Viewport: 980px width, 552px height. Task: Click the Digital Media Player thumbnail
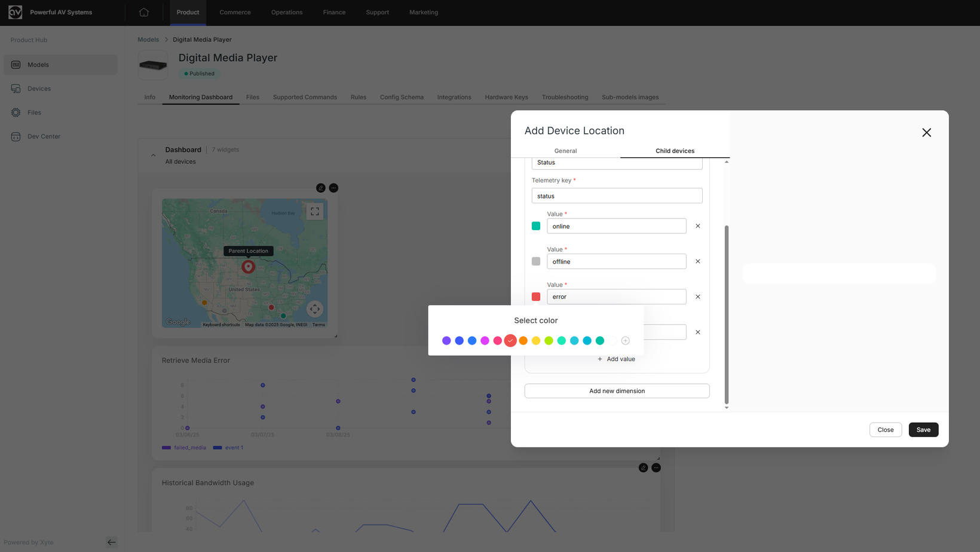[153, 65]
